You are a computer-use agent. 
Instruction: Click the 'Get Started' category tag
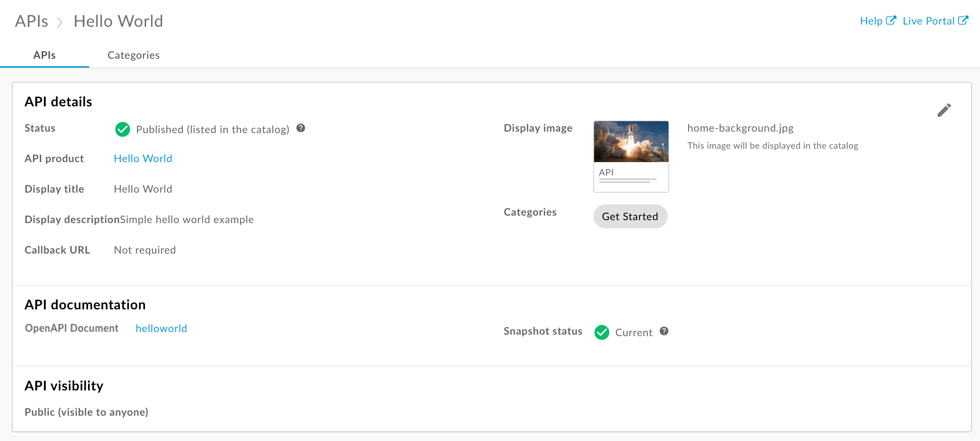[630, 216]
